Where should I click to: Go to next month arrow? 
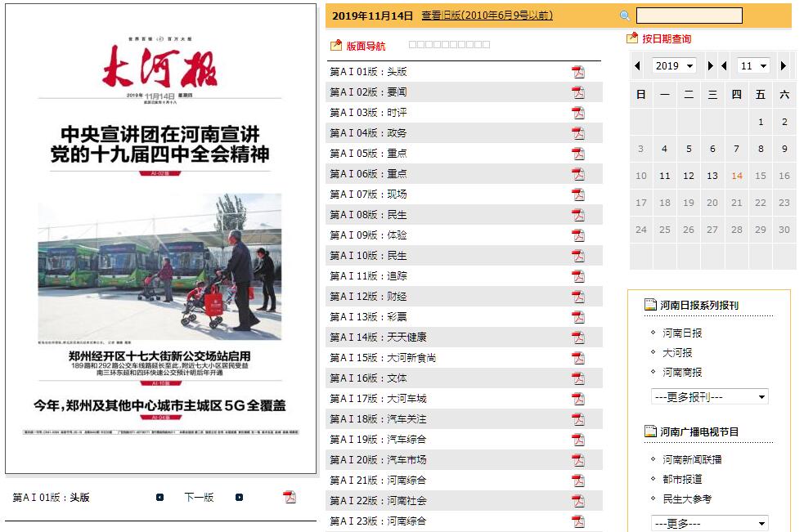[x=783, y=65]
